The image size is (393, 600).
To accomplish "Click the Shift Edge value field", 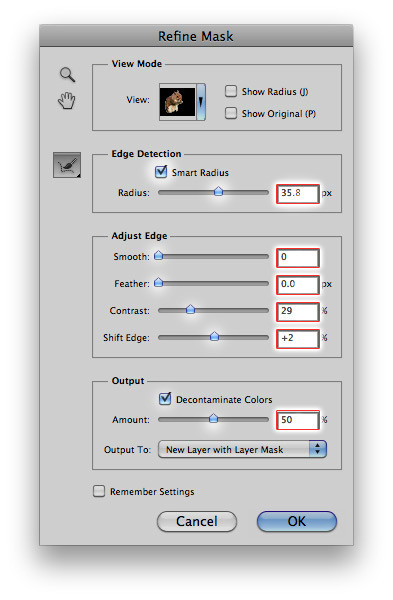I will [x=298, y=339].
